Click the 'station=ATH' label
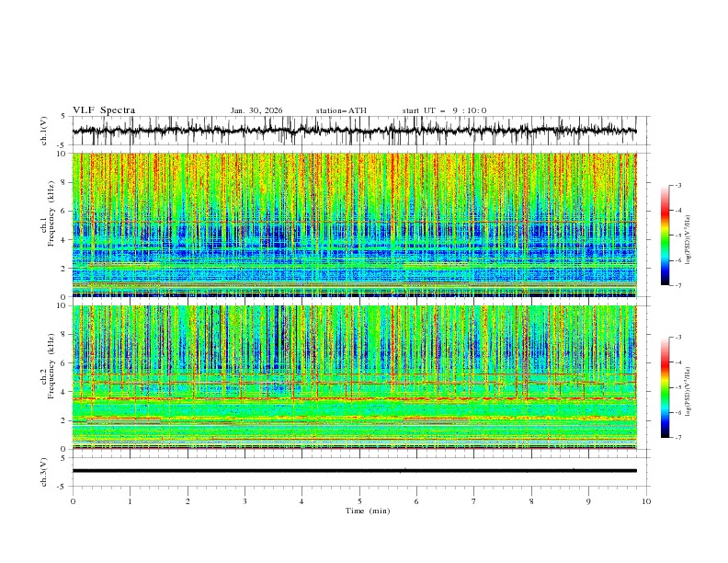Screen dimensions: 728x563 pos(341,110)
